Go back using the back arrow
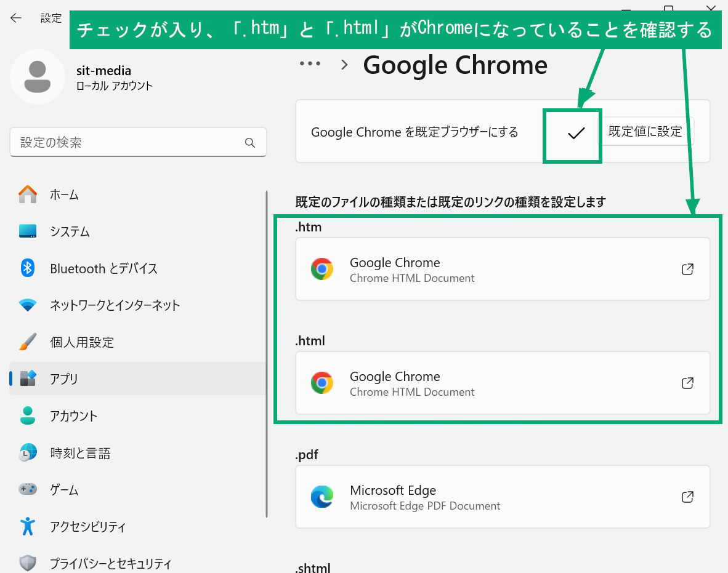 16,18
